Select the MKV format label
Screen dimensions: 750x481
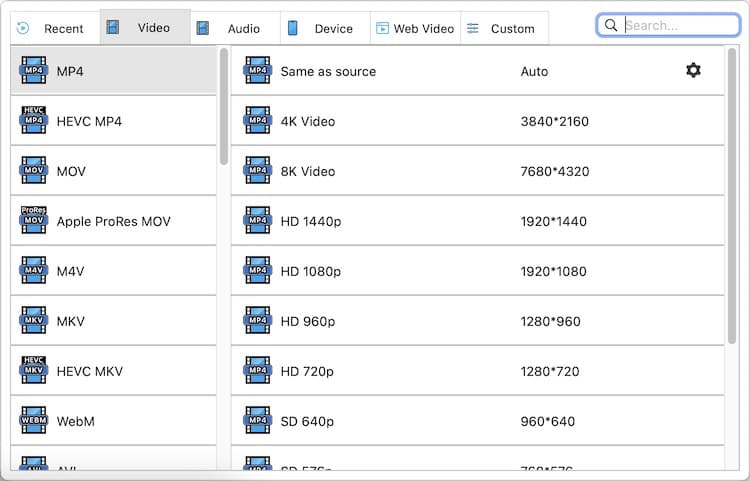pyautogui.click(x=70, y=321)
